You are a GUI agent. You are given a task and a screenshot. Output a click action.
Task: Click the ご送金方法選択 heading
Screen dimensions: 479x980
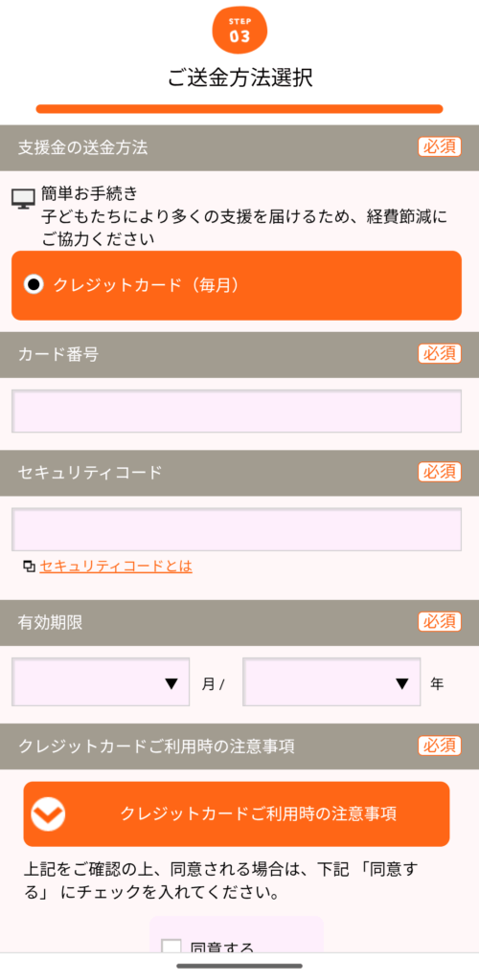tap(240, 78)
